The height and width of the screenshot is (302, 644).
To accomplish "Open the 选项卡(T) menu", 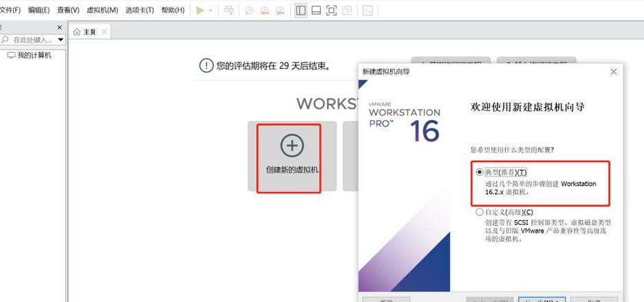I will [x=140, y=10].
